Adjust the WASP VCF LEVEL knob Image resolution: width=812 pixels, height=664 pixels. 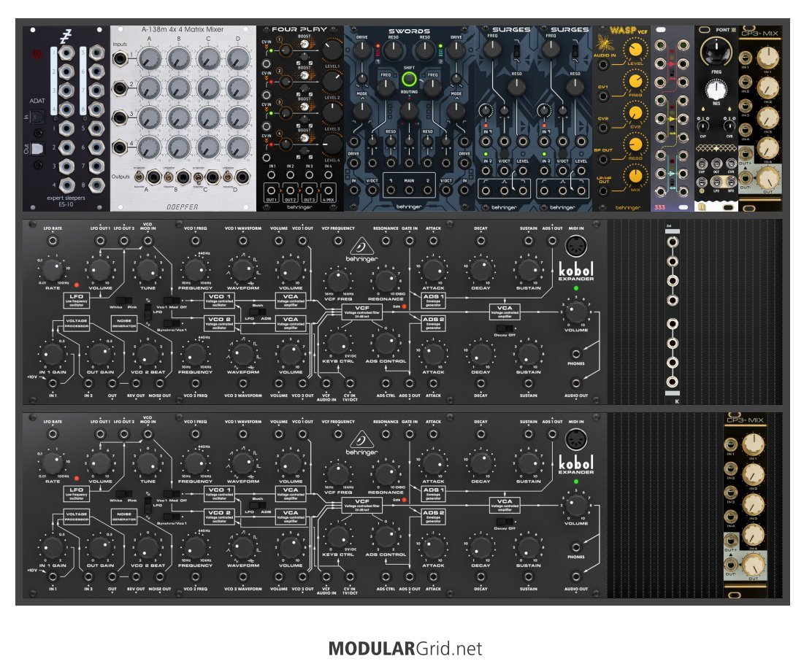[x=635, y=50]
